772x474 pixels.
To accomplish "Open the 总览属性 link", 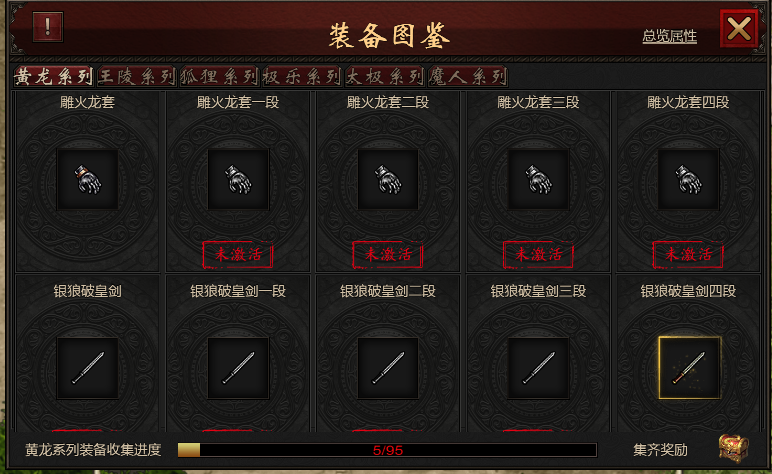I will [x=669, y=36].
